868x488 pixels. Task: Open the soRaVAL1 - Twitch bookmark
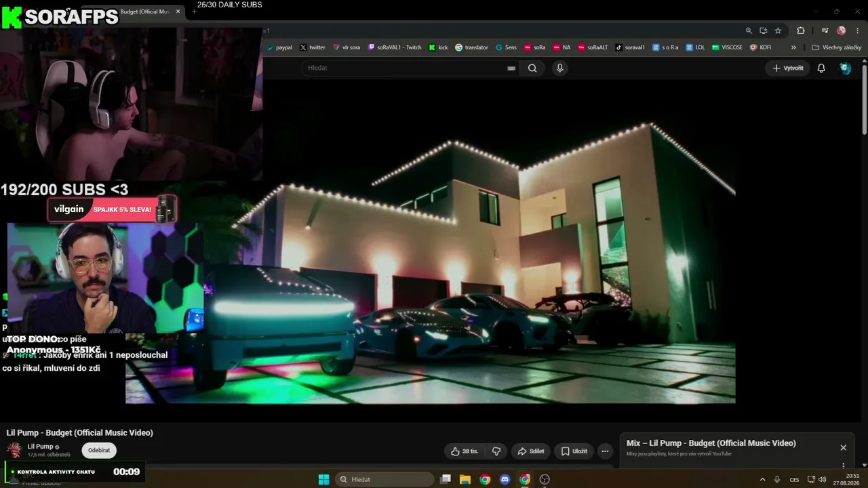point(395,47)
